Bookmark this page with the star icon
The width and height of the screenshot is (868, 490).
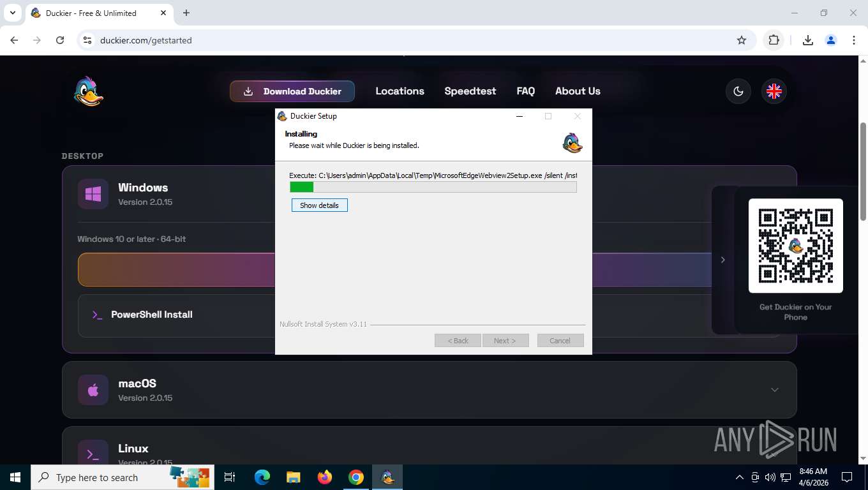pos(742,40)
